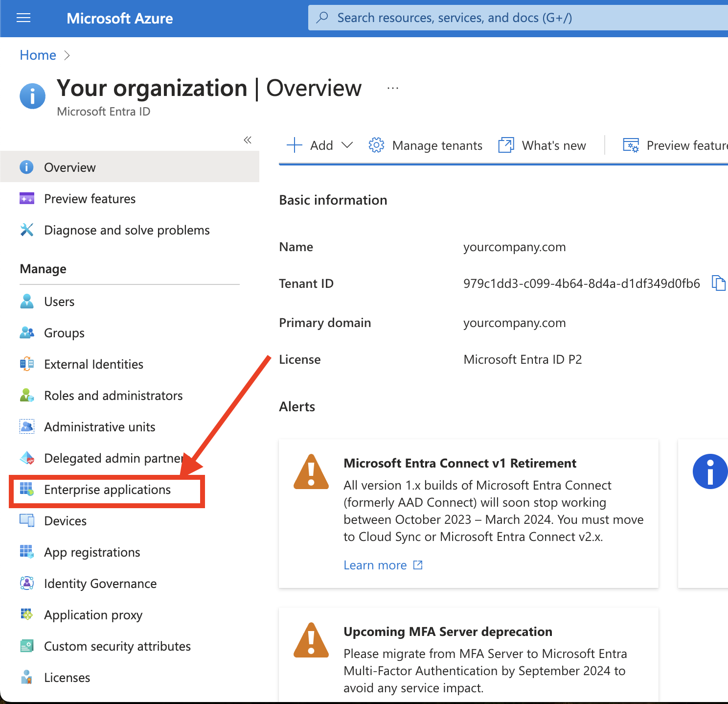This screenshot has width=728, height=704.
Task: Click the App registrations icon
Action: (27, 552)
